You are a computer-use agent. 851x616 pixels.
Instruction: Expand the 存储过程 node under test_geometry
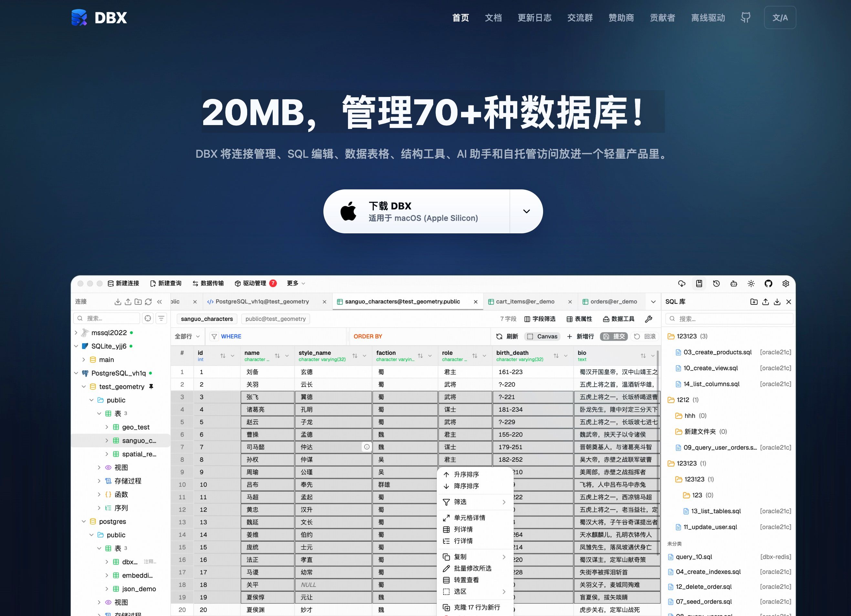tap(99, 481)
